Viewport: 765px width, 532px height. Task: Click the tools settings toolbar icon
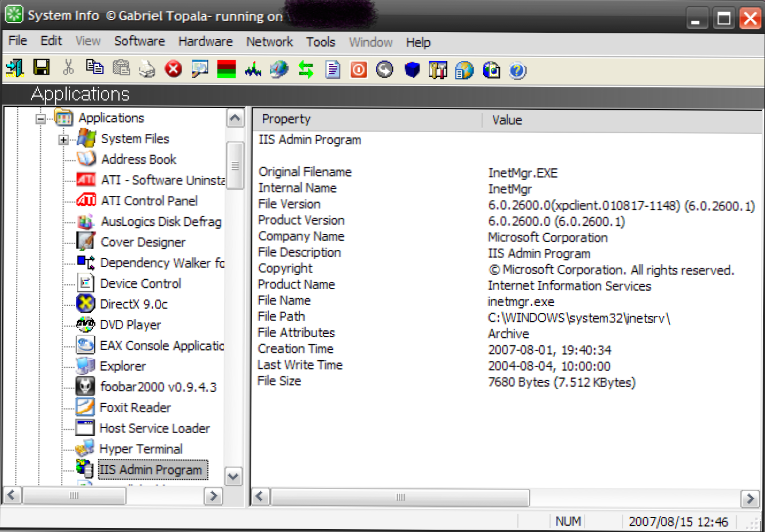pos(438,70)
